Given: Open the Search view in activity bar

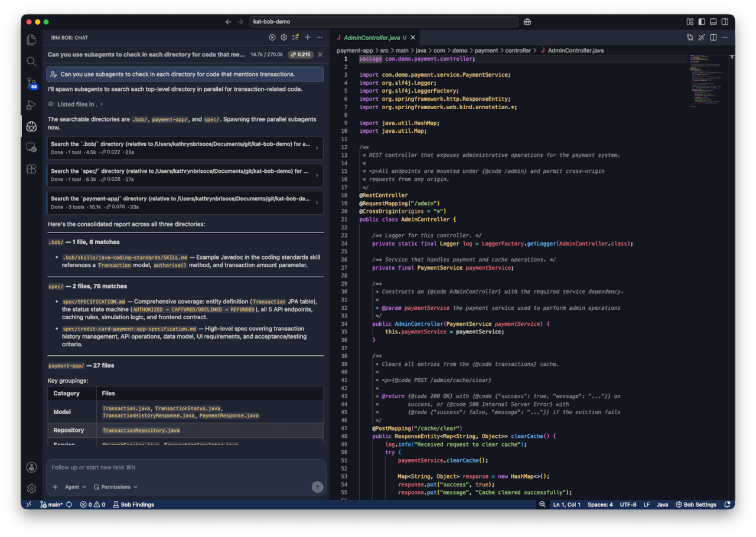Looking at the screenshot, I should pyautogui.click(x=31, y=61).
